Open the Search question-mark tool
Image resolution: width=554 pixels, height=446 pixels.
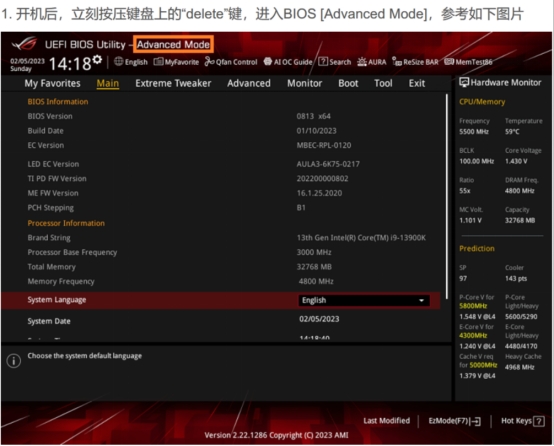point(335,62)
